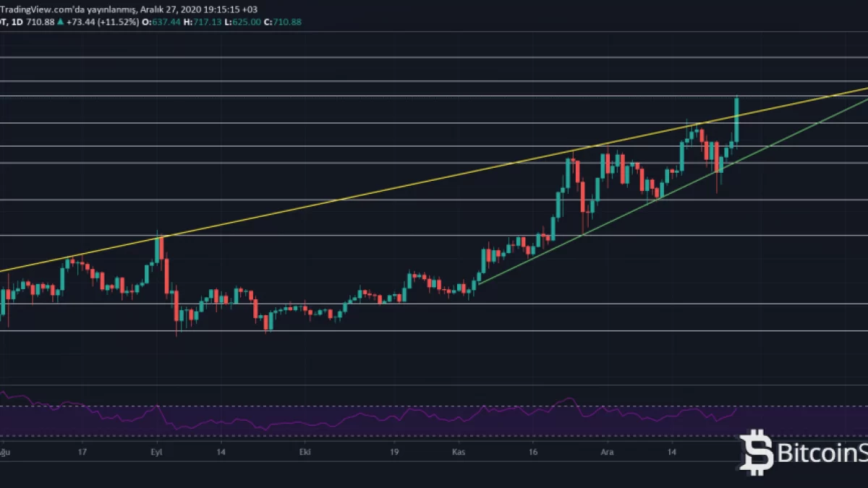868x488 pixels.
Task: Click the "17" date label on time axis
Action: (x=82, y=452)
